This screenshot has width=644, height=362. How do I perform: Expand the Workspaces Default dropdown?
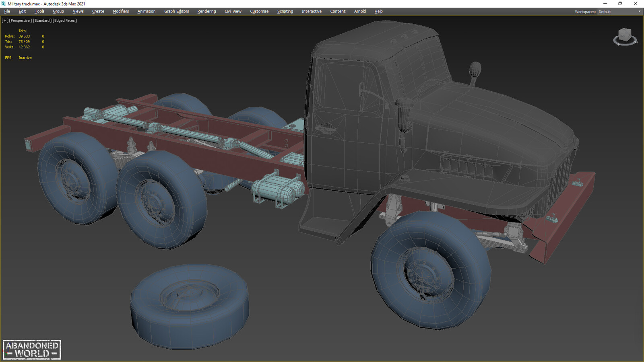click(x=619, y=12)
